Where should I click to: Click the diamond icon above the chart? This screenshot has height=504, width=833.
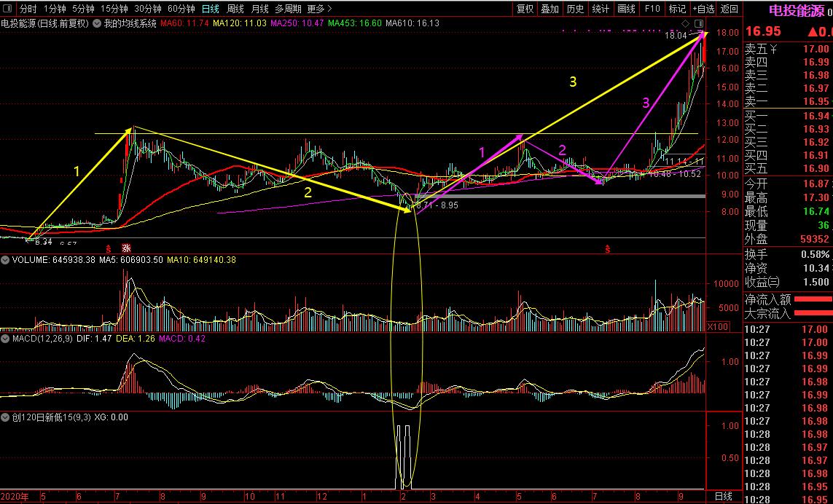685,23
